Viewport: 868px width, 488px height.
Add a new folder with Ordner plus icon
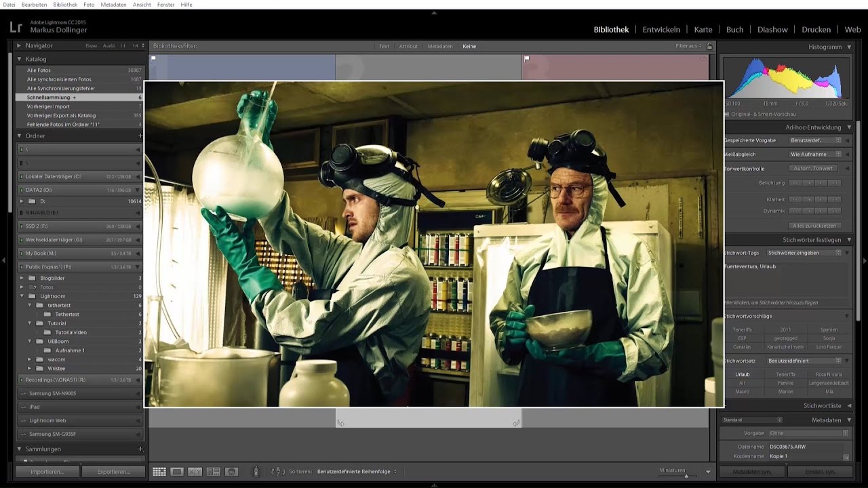(140, 136)
